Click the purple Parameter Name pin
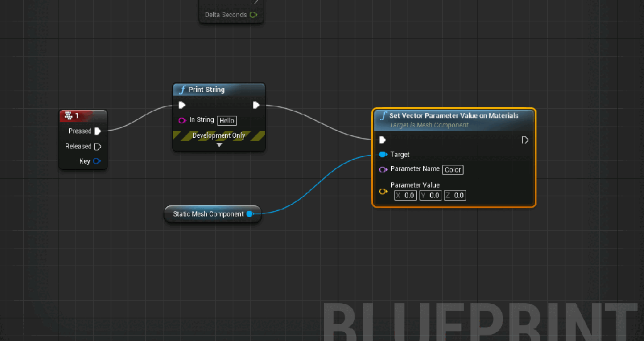644x341 pixels. [x=382, y=169]
